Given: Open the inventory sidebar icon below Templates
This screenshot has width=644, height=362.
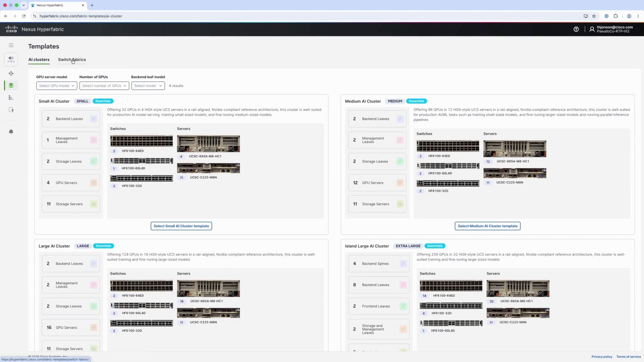Looking at the screenshot, I should [11, 98].
